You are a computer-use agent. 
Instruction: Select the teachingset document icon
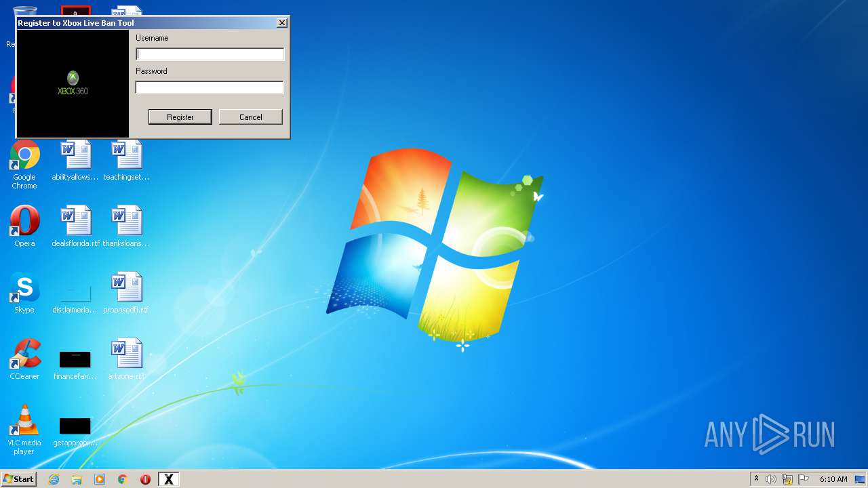click(126, 161)
